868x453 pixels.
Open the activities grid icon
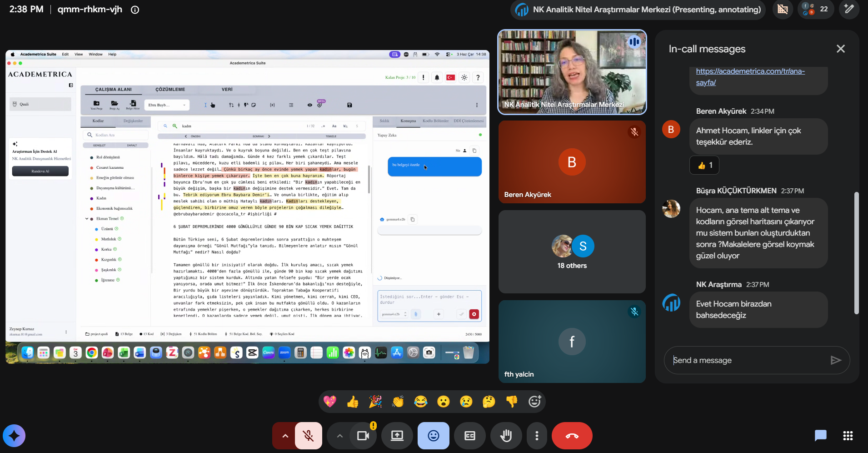click(848, 436)
